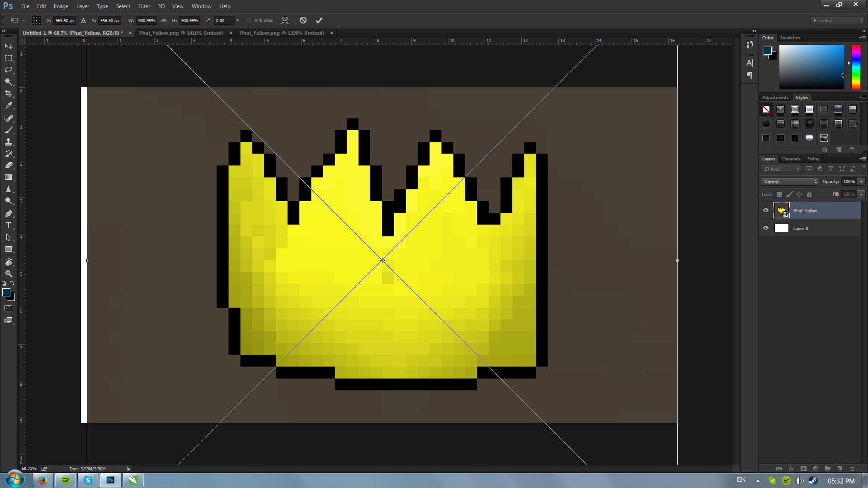The width and height of the screenshot is (868, 488).
Task: Open the Filter menu
Action: (x=144, y=6)
